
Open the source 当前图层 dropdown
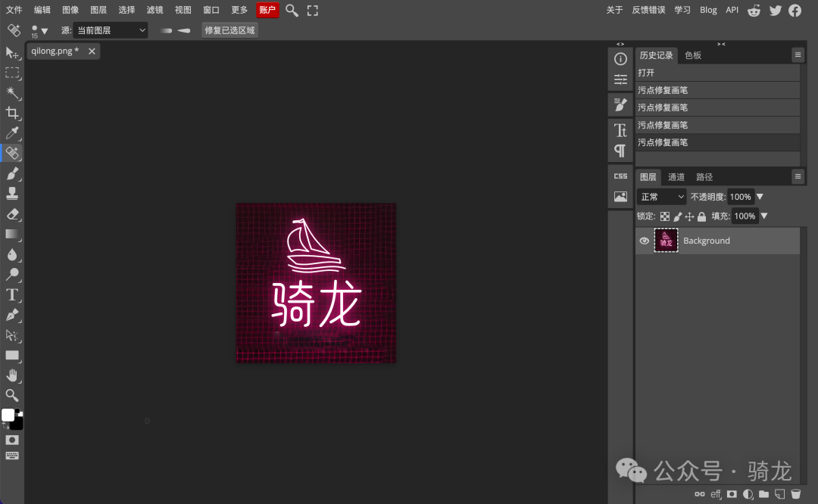110,30
